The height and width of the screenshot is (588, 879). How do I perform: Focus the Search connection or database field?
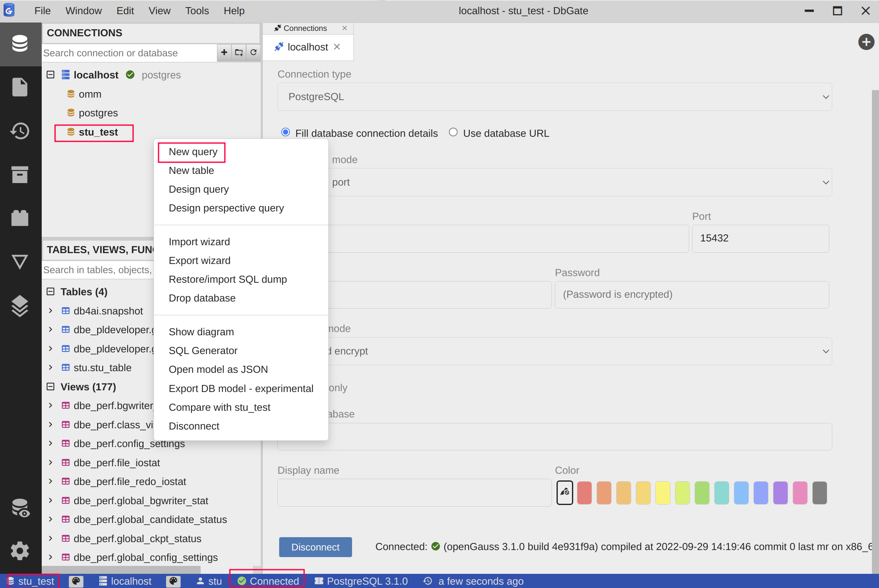coord(130,53)
